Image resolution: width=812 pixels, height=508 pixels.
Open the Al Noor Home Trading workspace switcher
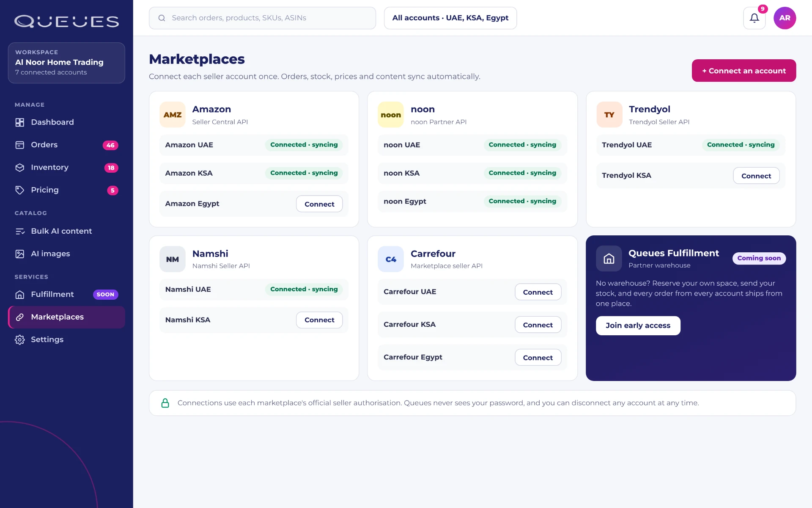(66, 63)
